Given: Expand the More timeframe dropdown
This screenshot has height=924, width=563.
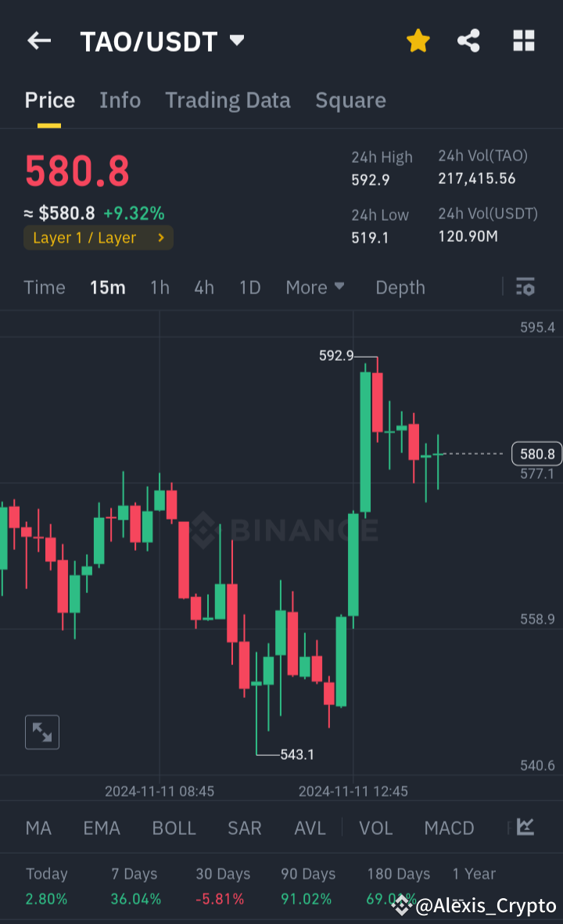Looking at the screenshot, I should pos(315,287).
